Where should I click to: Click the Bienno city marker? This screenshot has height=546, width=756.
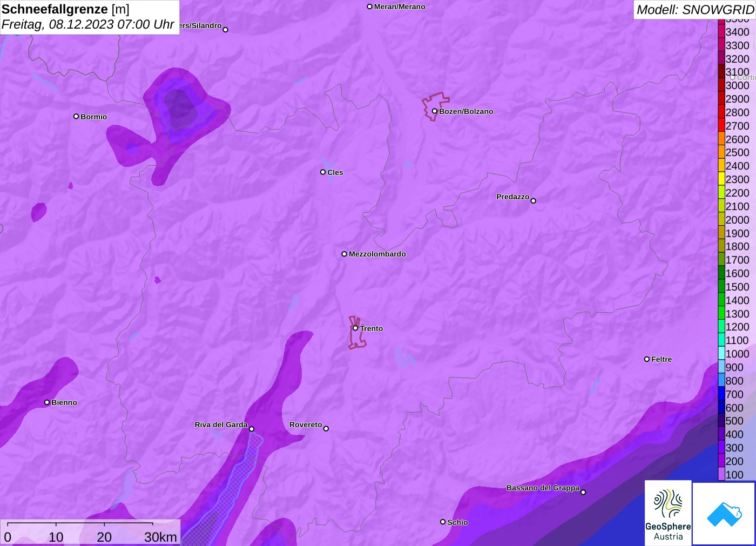(47, 402)
